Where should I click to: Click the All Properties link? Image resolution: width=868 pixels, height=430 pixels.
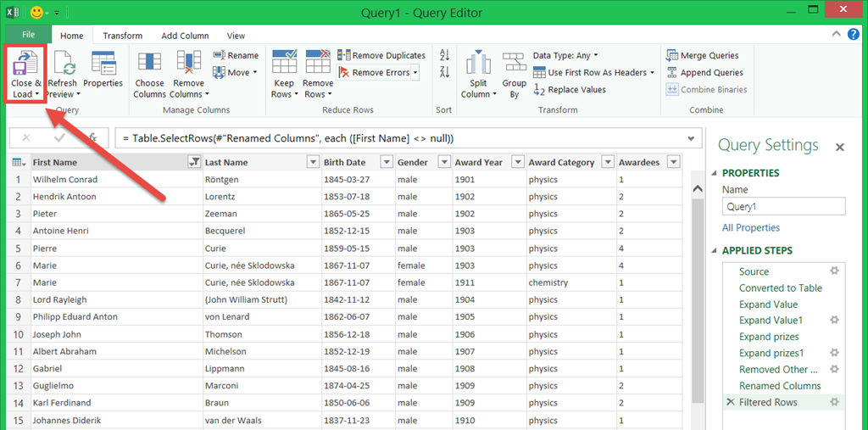tap(751, 227)
